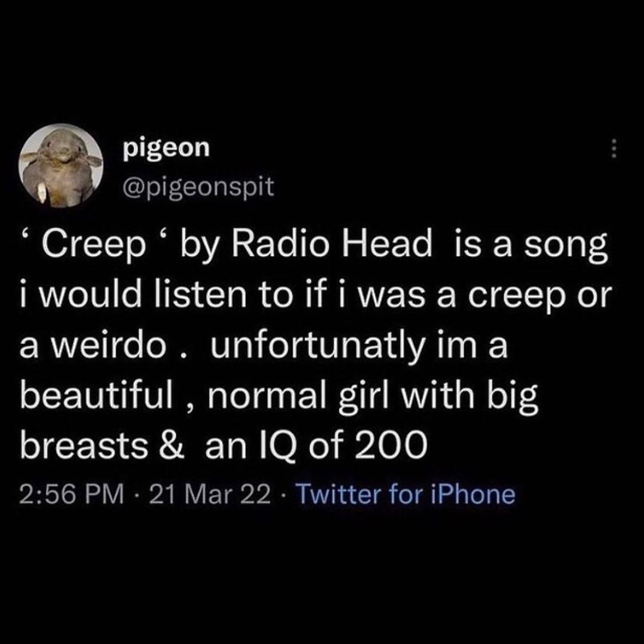Viewport: 644px width, 644px height.
Task: Open pigeon's profile picture
Action: [x=61, y=166]
